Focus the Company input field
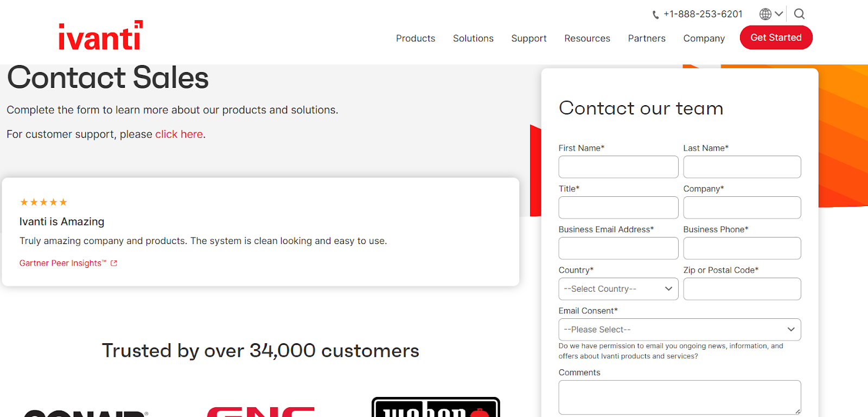The width and height of the screenshot is (868, 417). click(x=742, y=208)
